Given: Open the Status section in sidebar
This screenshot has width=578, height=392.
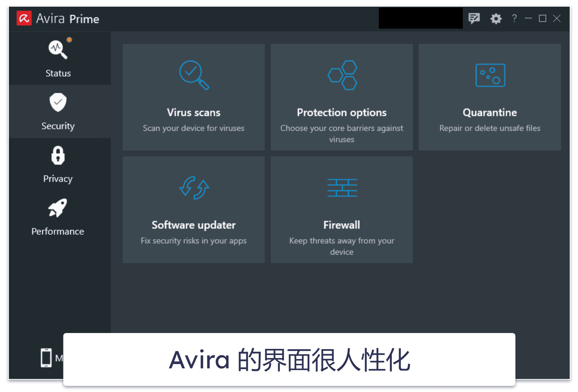Looking at the screenshot, I should (x=60, y=58).
